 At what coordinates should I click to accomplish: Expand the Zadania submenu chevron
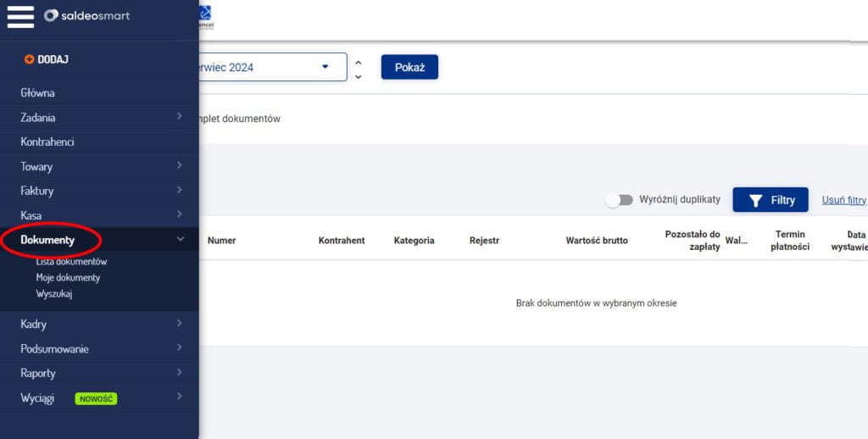point(180,117)
